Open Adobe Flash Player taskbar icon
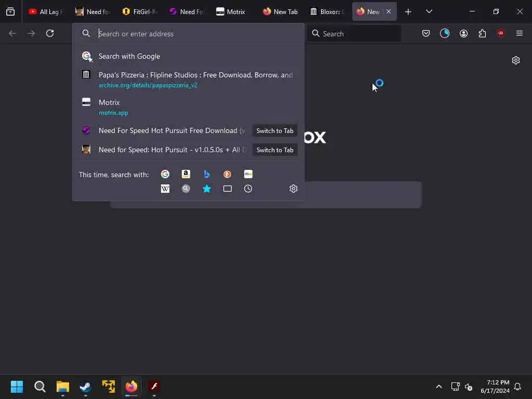 click(154, 387)
